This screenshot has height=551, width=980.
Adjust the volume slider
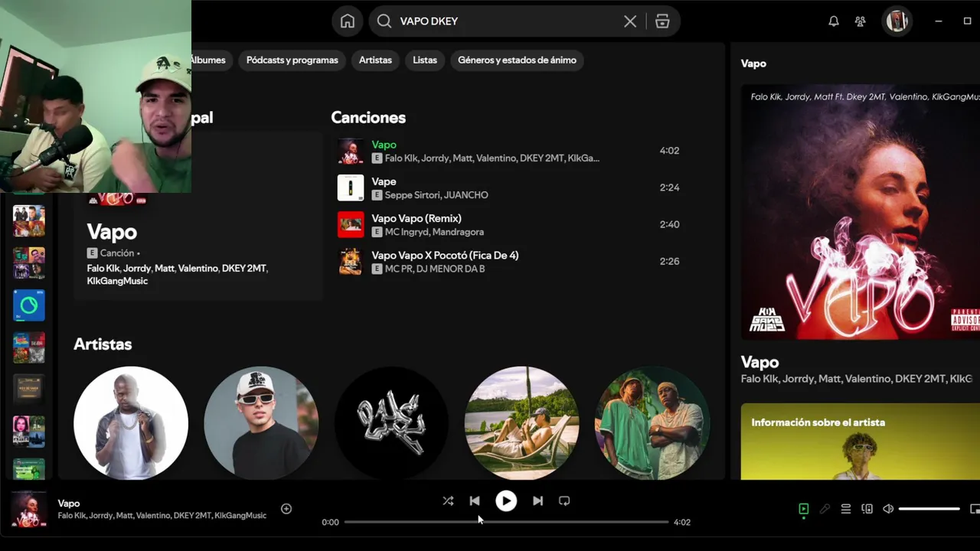[x=929, y=509]
